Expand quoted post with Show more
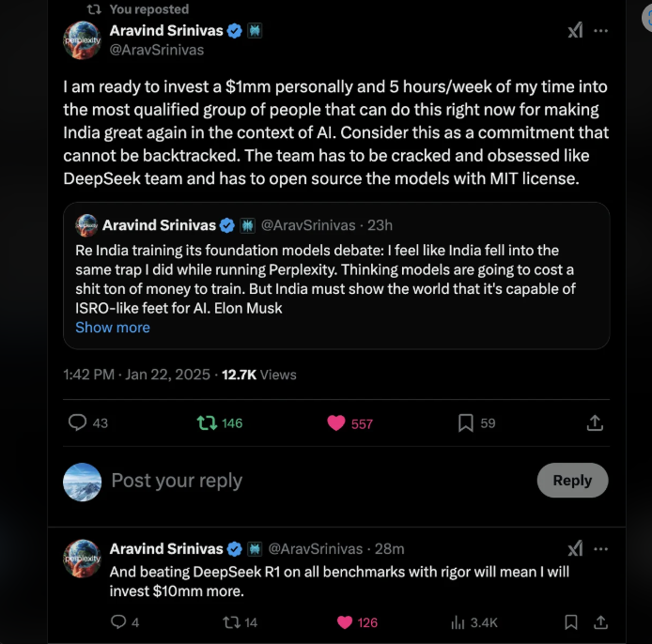 [x=113, y=328]
